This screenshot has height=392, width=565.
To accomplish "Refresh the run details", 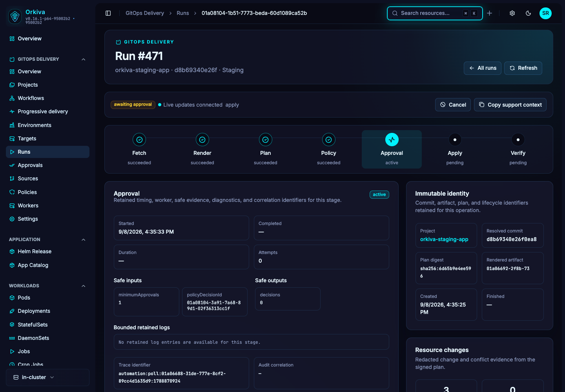I will point(523,68).
